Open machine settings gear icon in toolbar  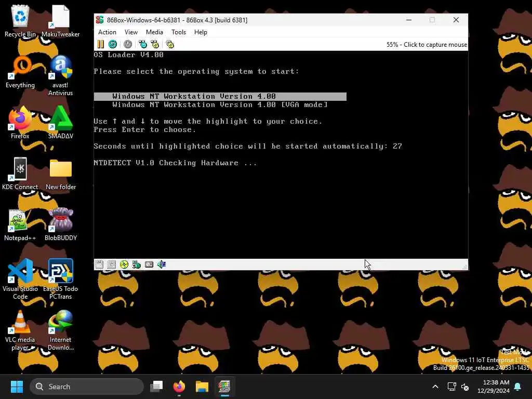[170, 44]
